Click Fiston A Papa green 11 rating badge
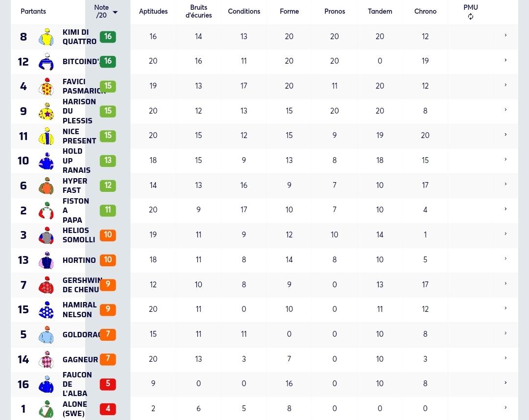 click(x=108, y=210)
